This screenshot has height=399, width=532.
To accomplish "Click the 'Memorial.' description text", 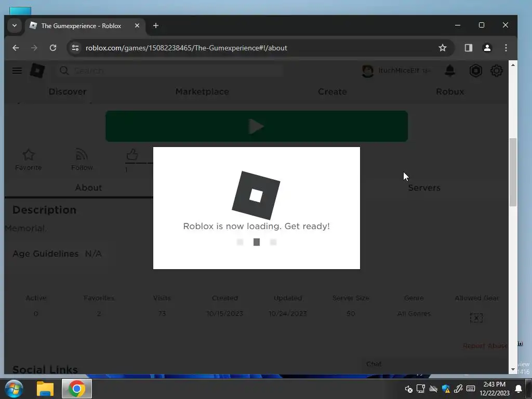I will coord(26,229).
